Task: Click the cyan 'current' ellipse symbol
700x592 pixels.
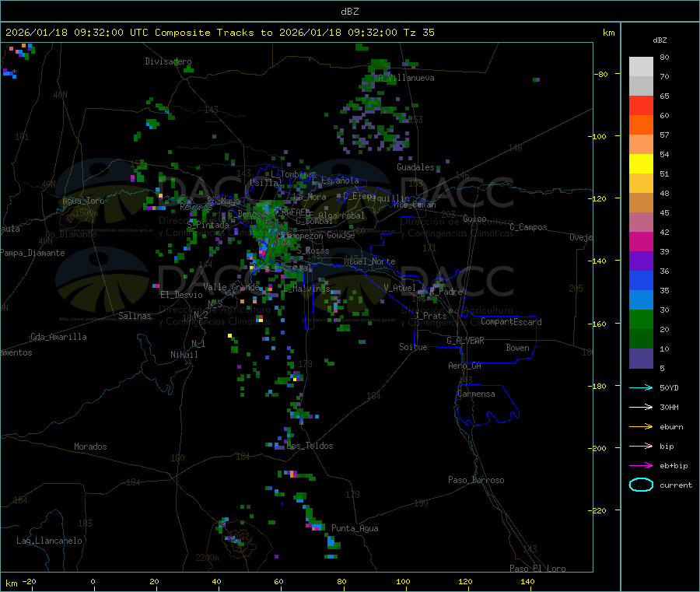Action: (x=641, y=485)
